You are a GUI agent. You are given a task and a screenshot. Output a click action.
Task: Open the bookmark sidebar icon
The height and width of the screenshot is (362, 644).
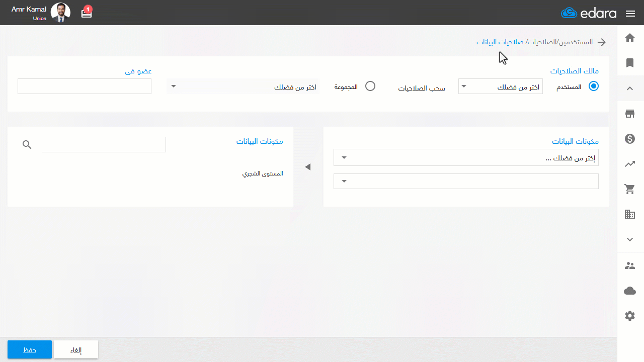point(630,63)
